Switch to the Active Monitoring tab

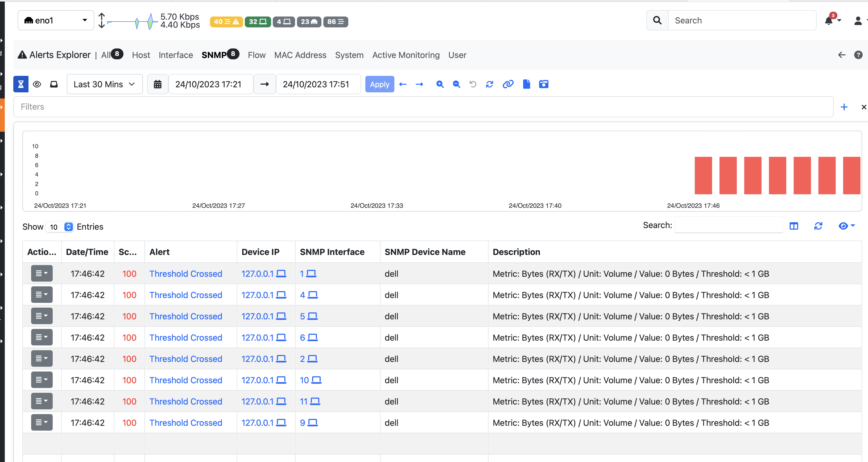click(406, 55)
